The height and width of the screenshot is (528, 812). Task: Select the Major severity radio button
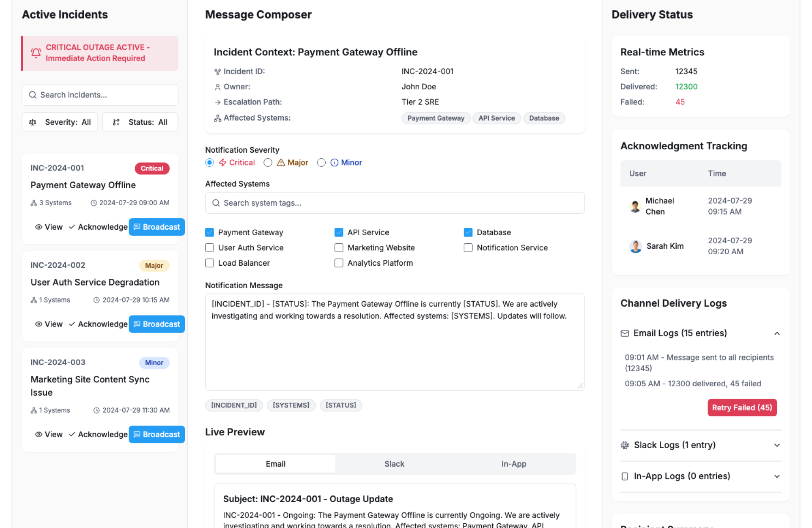click(x=268, y=163)
